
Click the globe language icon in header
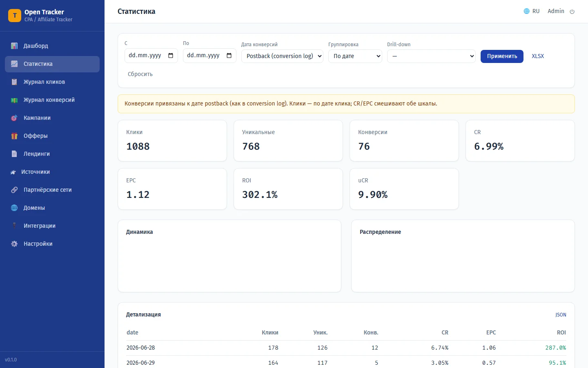pos(527,11)
